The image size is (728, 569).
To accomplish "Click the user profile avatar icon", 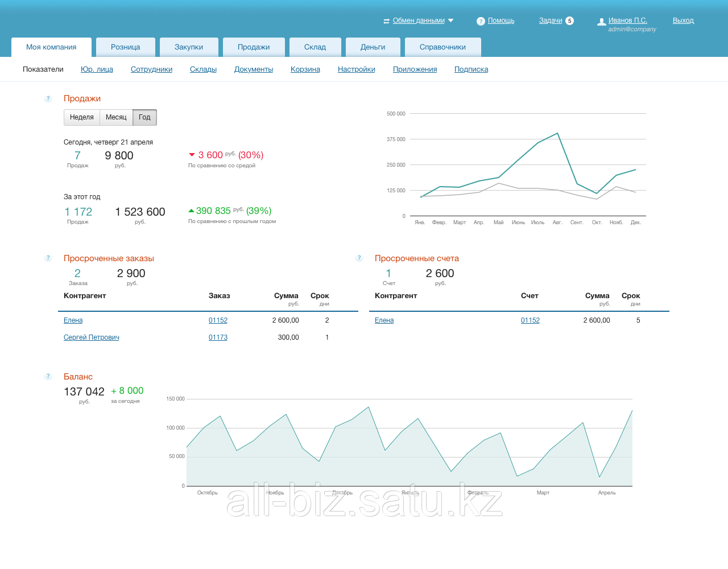I will [x=601, y=22].
